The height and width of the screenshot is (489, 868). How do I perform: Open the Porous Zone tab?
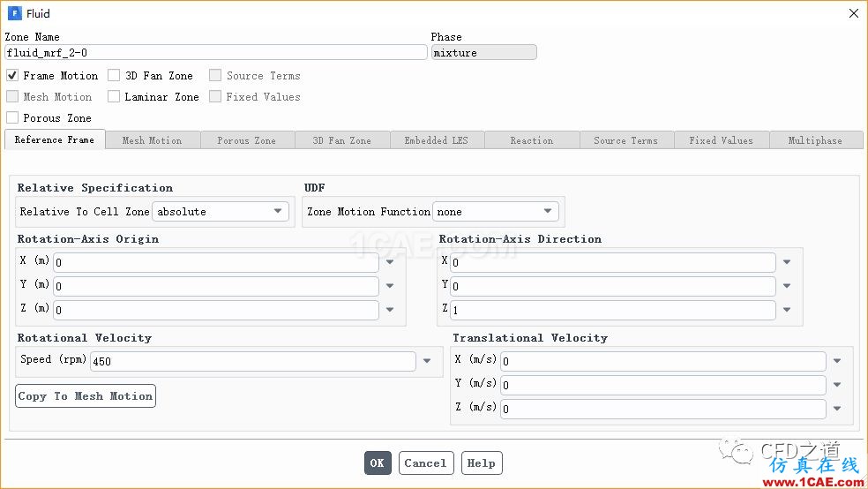247,140
